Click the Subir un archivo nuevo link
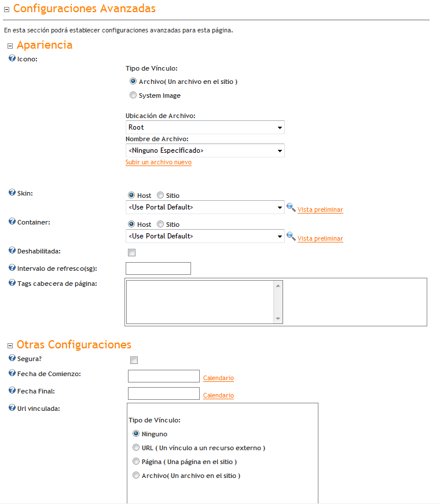The height and width of the screenshot is (504, 440). click(x=159, y=163)
